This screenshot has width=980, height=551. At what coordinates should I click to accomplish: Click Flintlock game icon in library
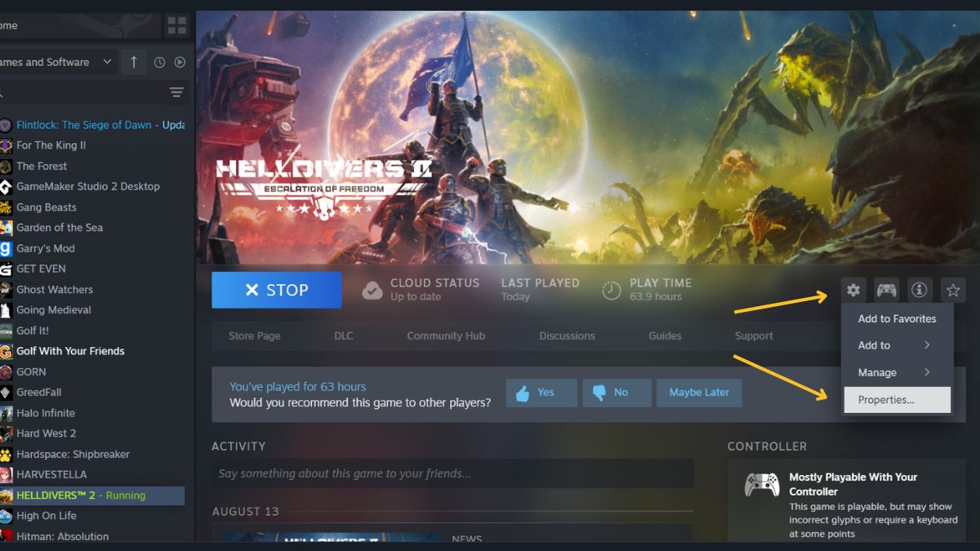point(6,125)
